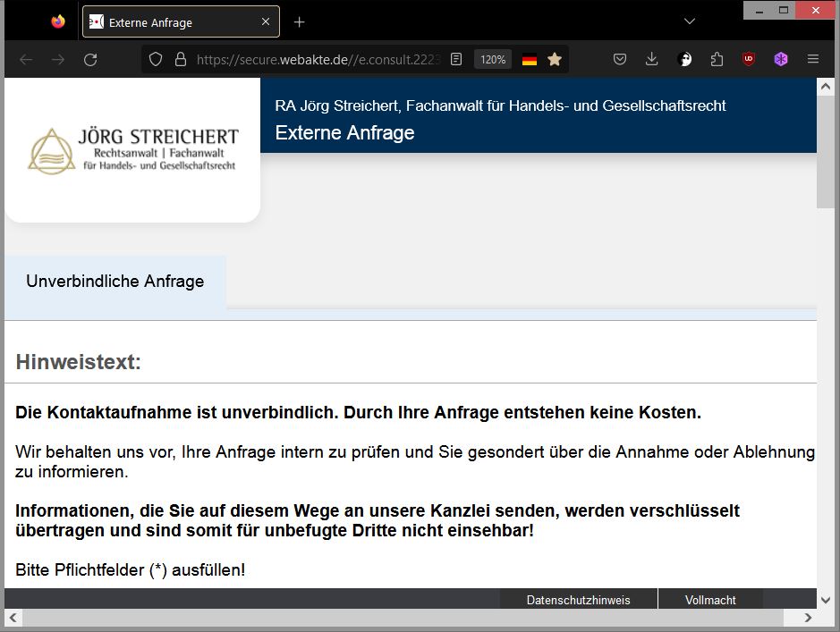
Task: Go forward to the next page
Action: [x=58, y=59]
